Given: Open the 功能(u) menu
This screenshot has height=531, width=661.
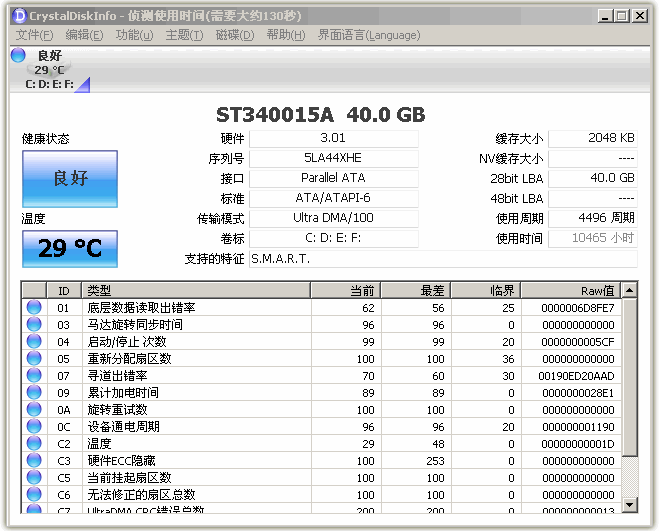Looking at the screenshot, I should [x=134, y=35].
